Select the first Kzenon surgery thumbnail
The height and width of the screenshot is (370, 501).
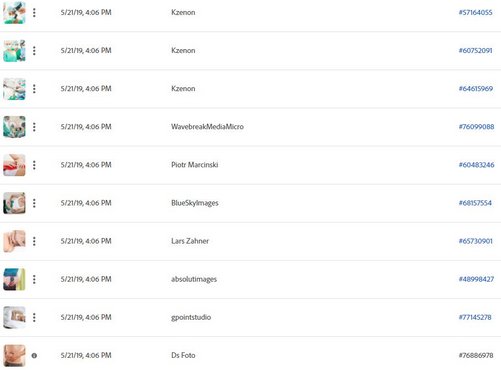click(x=14, y=13)
